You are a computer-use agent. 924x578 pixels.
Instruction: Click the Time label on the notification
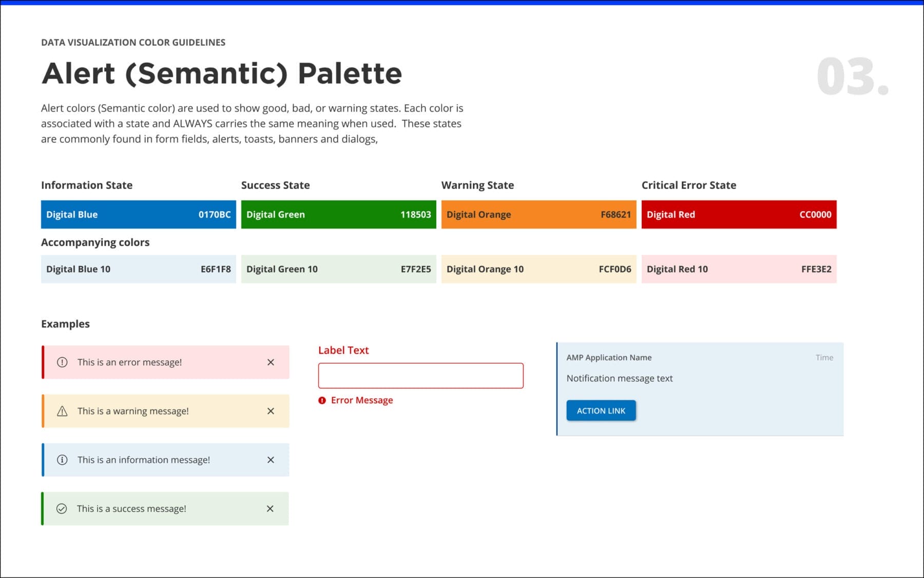tap(824, 357)
